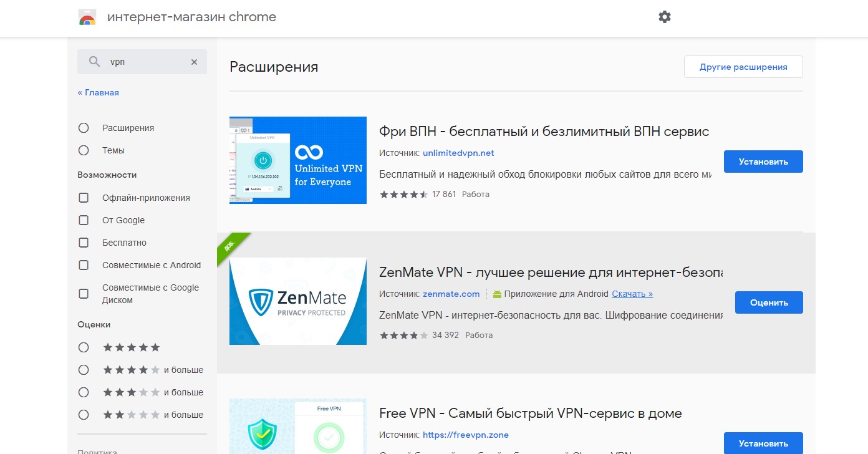The height and width of the screenshot is (454, 868).
Task: Select the Расширения radio button
Action: 84,128
